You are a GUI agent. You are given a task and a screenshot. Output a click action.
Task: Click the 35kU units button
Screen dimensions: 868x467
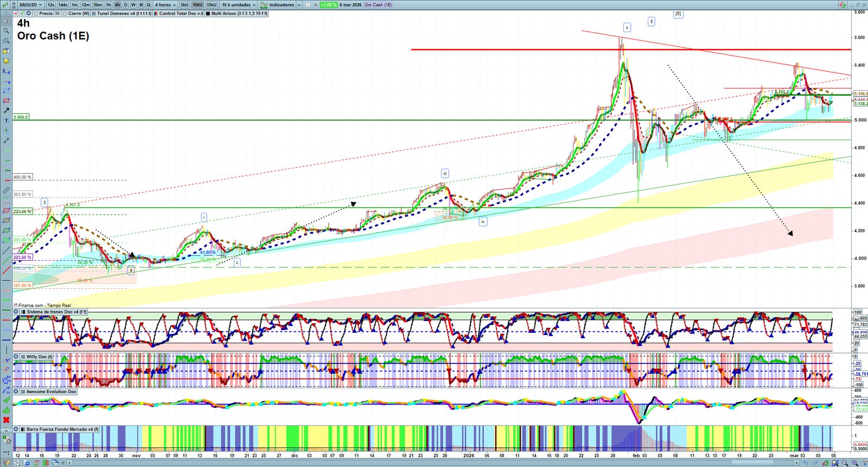(211, 5)
